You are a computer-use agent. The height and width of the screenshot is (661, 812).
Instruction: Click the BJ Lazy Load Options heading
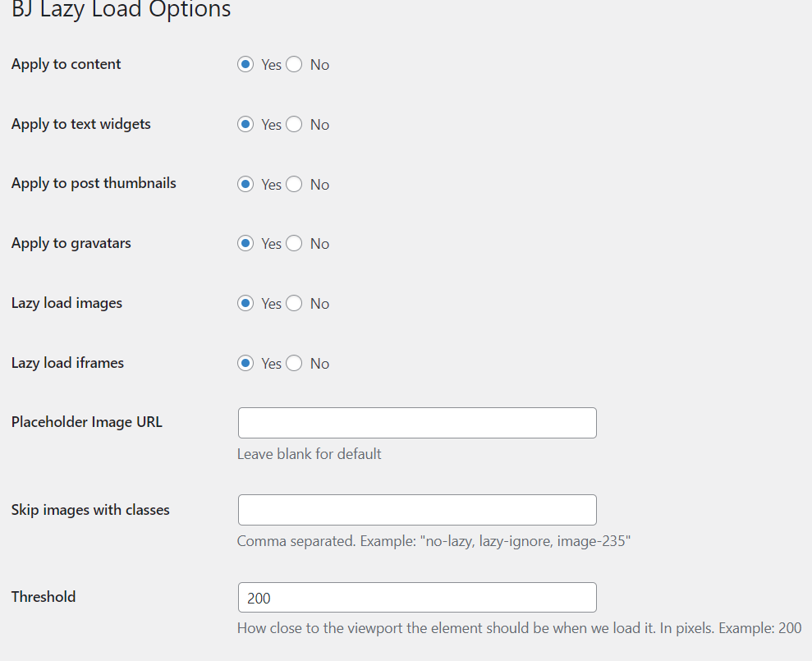pyautogui.click(x=122, y=9)
